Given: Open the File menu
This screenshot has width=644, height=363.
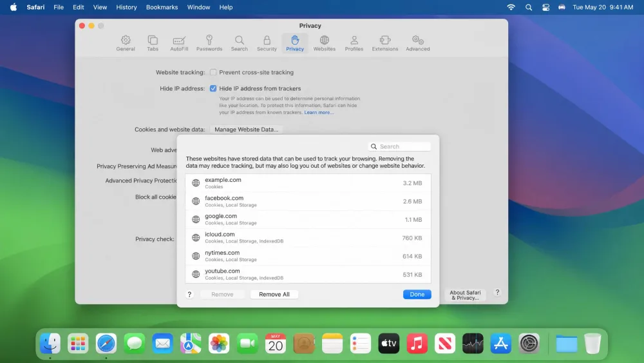Looking at the screenshot, I should pyautogui.click(x=59, y=7).
